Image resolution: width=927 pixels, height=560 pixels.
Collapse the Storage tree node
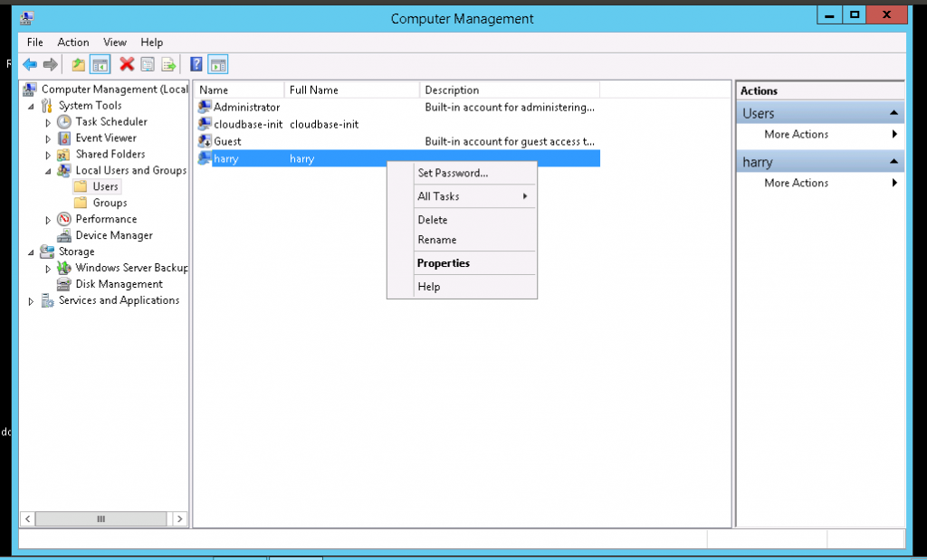click(x=32, y=252)
